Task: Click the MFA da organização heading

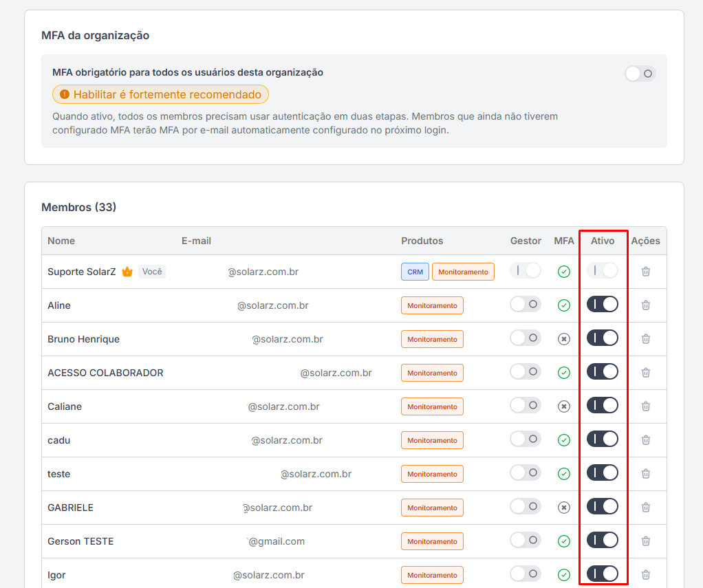Action: [x=96, y=35]
